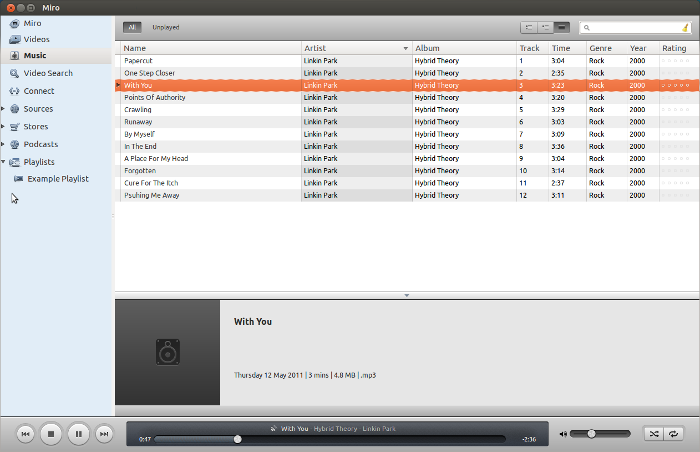Adjust the volume slider knob
The width and height of the screenshot is (700, 452).
[x=592, y=434]
